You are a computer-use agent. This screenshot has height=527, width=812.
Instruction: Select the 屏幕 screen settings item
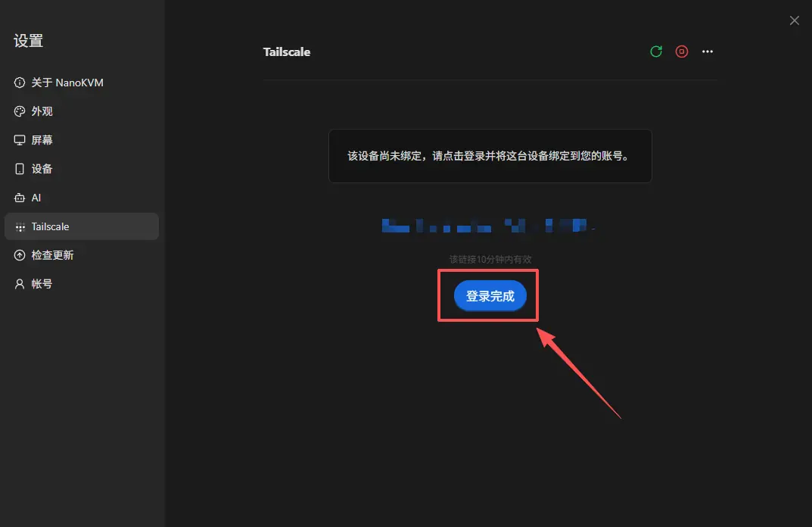point(81,140)
